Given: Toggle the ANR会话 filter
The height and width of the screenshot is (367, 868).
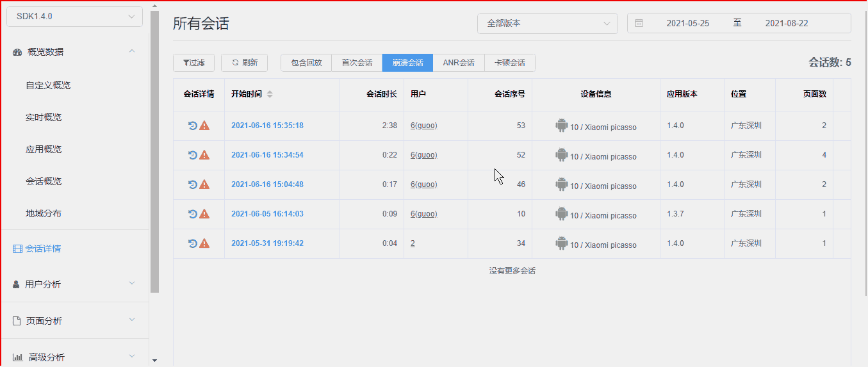Looking at the screenshot, I should click(459, 63).
